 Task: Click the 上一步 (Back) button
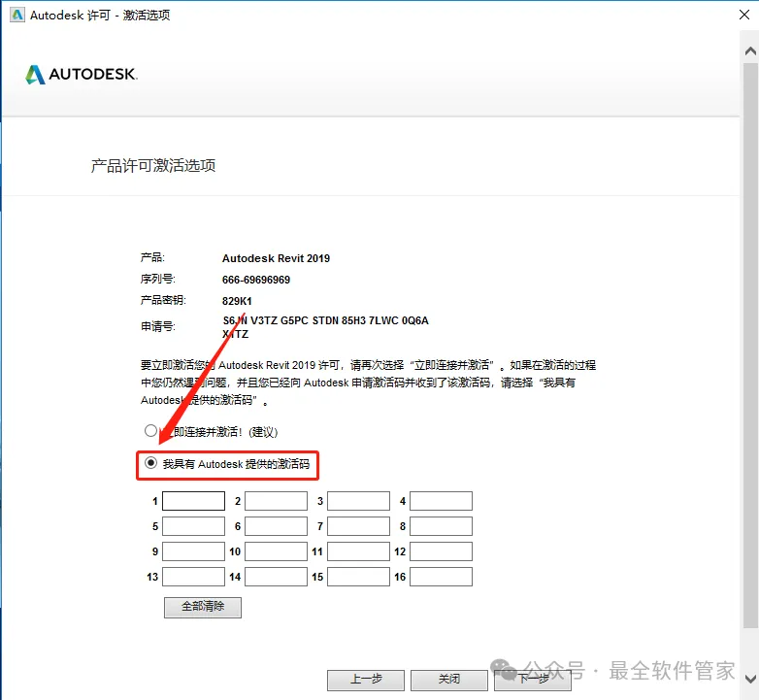[366, 680]
